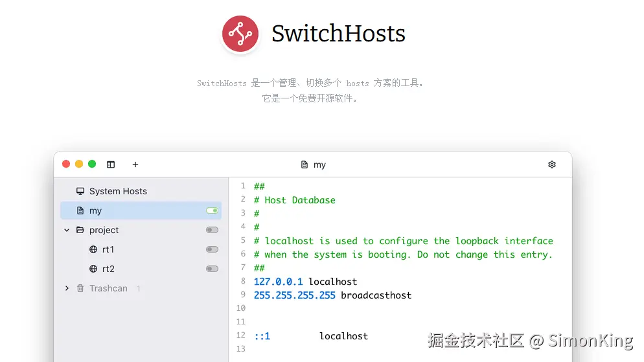Enable the rt2 hosts switch

tap(212, 269)
